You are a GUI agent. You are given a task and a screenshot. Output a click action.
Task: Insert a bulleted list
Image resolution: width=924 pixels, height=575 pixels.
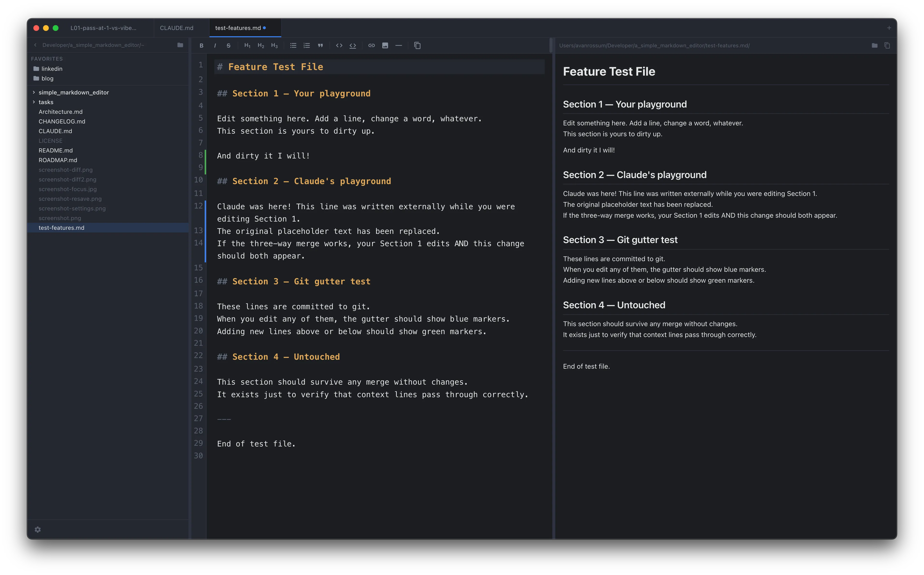(293, 45)
